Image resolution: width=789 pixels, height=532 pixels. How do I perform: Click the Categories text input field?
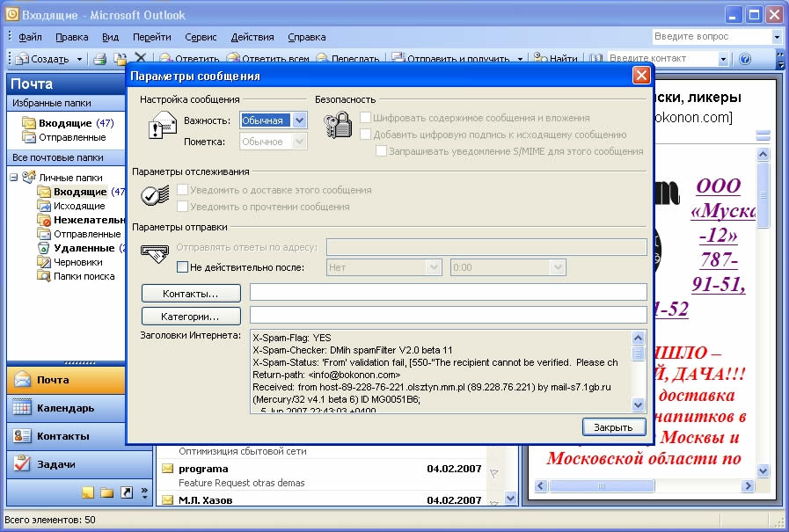pyautogui.click(x=448, y=316)
